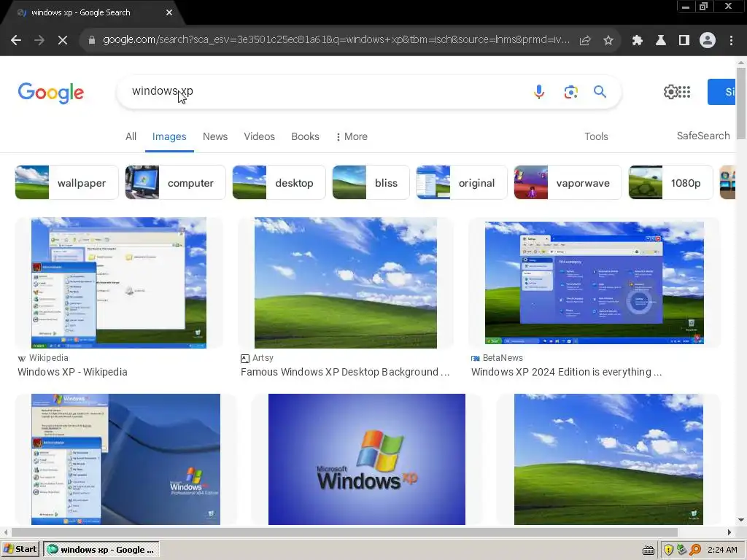Click the security shield tray icon
747x560 pixels.
pos(668,550)
